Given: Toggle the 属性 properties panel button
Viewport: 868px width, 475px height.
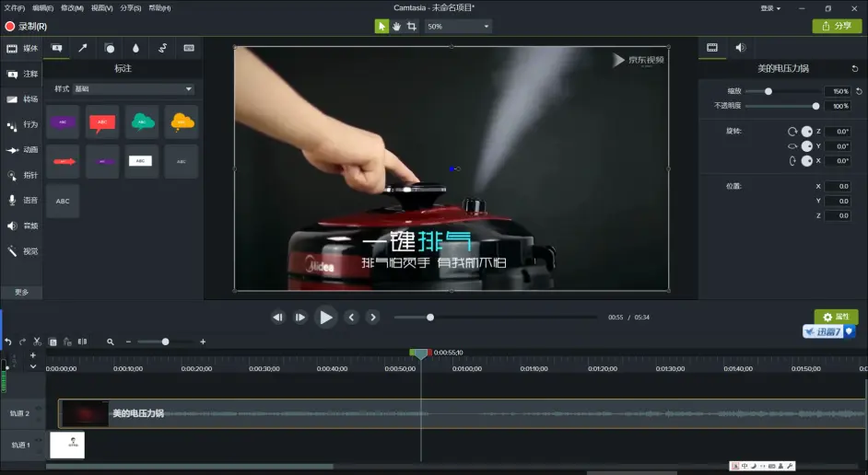Looking at the screenshot, I should click(x=836, y=317).
